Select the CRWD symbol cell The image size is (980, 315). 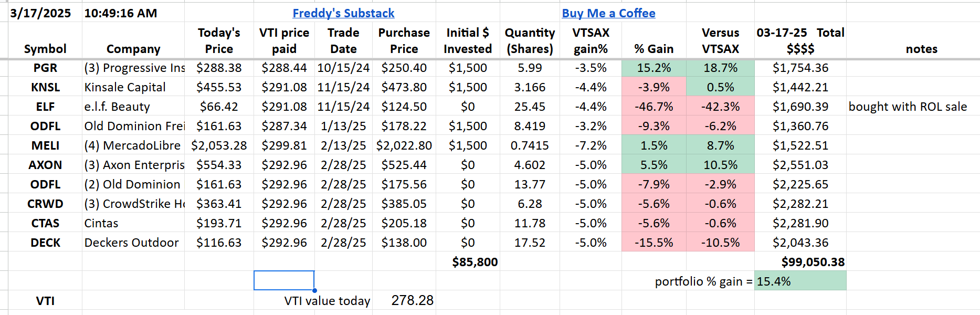45,204
